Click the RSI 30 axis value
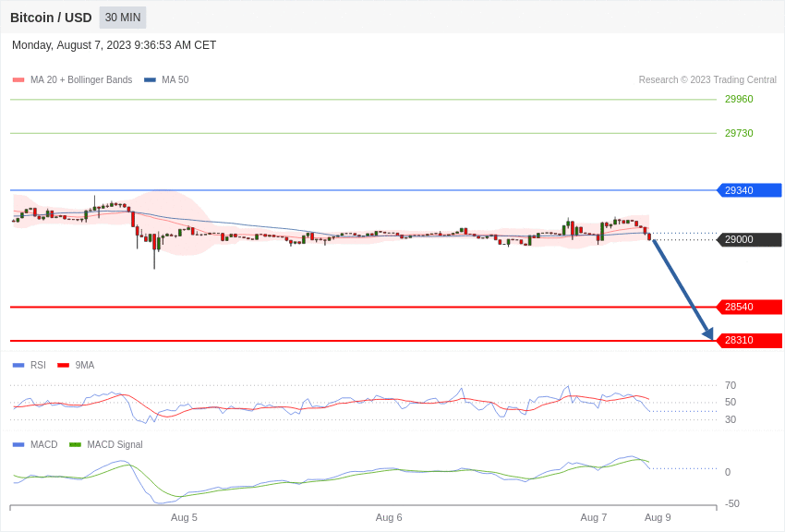This screenshot has width=785, height=532. click(731, 419)
